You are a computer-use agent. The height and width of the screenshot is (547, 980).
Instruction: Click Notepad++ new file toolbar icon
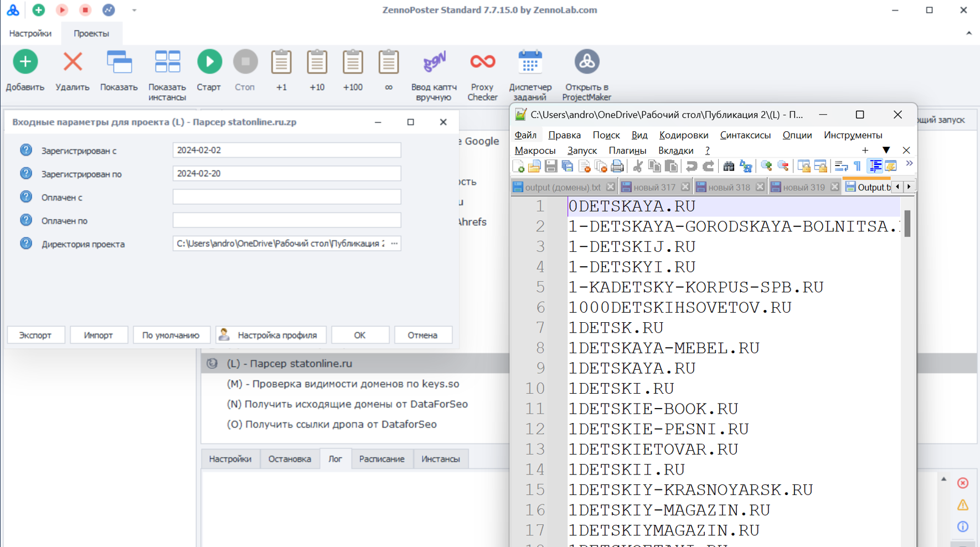(x=519, y=166)
